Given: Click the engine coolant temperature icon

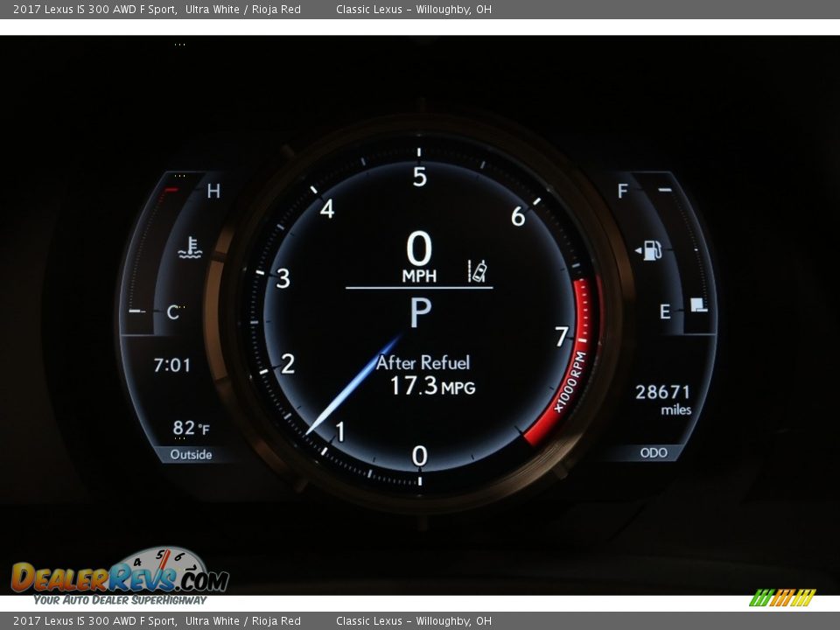Looking at the screenshot, I should coord(190,248).
